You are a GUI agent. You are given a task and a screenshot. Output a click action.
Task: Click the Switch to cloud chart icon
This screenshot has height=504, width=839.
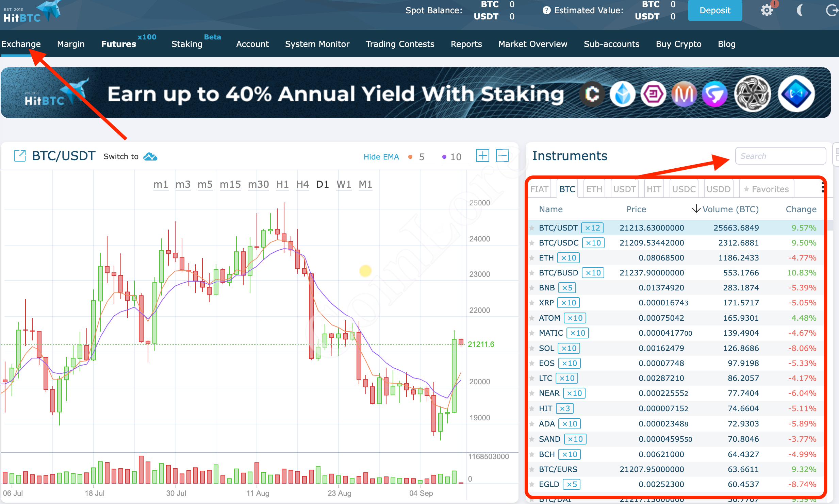[152, 157]
